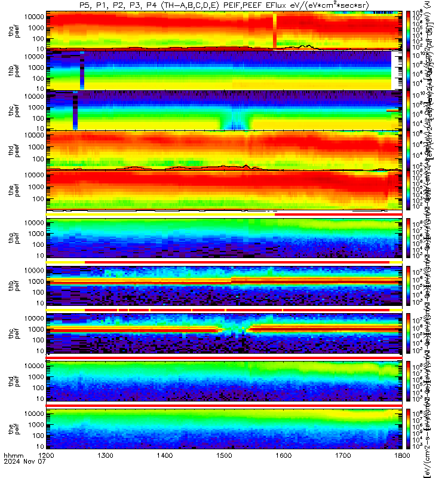Click the color bar beside thd peif panel
This screenshot has width=448, height=478.
point(408,381)
